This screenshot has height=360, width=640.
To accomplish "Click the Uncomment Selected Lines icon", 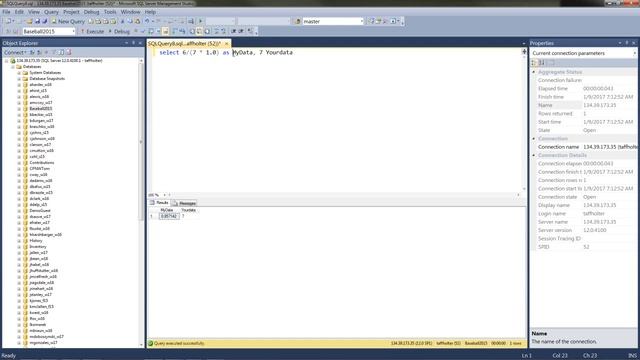I will pos(224,31).
